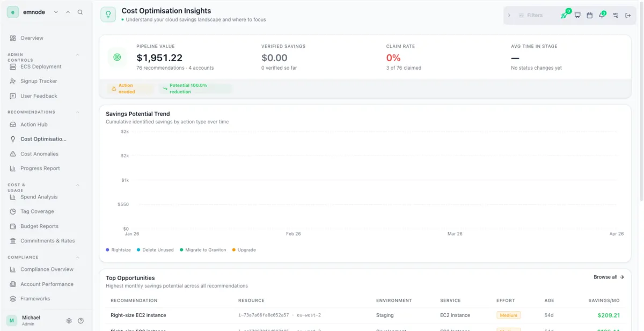Collapse sidebar using up chevron by emnode

[68, 12]
